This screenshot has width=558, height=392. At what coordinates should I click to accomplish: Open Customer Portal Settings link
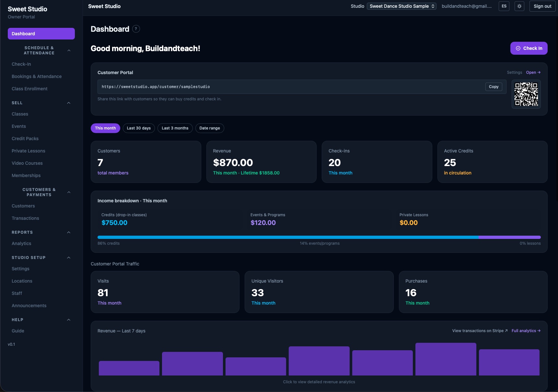[x=514, y=73]
